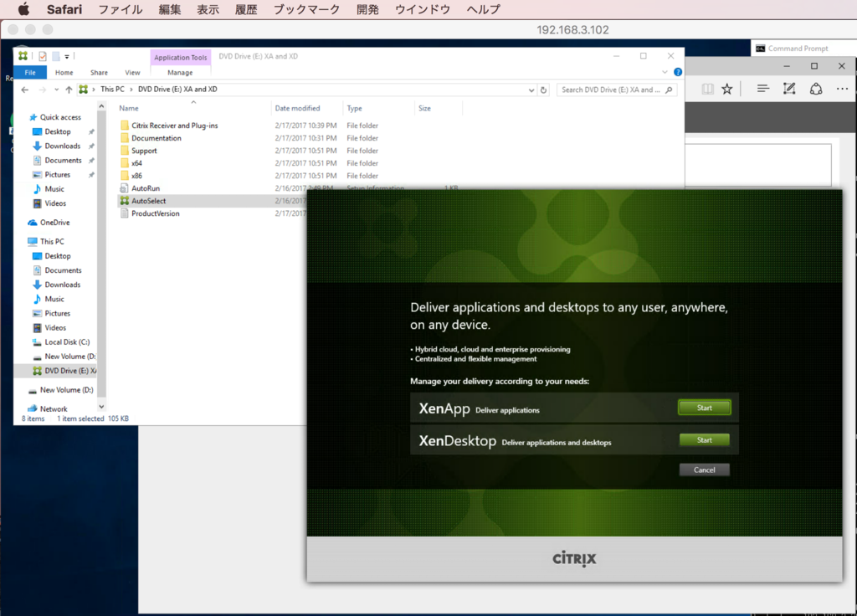Click This PC in the address breadcrumb

113,90
